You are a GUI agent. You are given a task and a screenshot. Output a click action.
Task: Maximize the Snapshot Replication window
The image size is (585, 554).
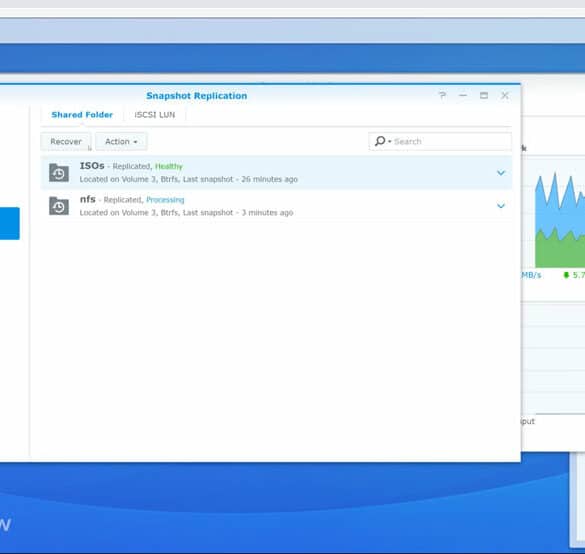point(484,96)
